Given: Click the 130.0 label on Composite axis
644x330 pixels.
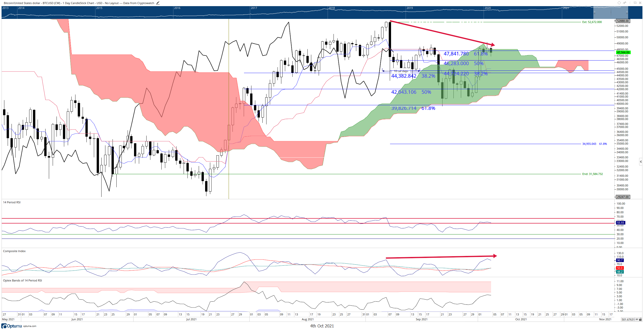Looking at the screenshot, I should click(620, 253).
